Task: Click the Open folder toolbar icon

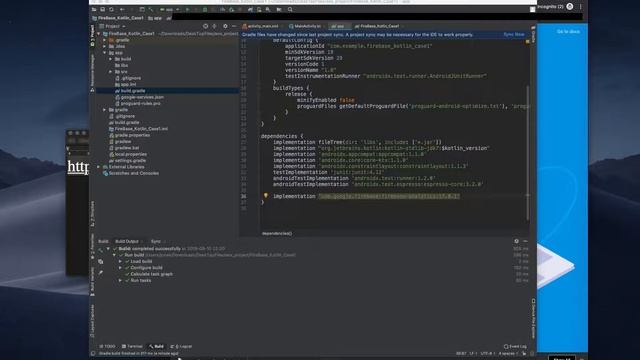Action: [x=94, y=9]
